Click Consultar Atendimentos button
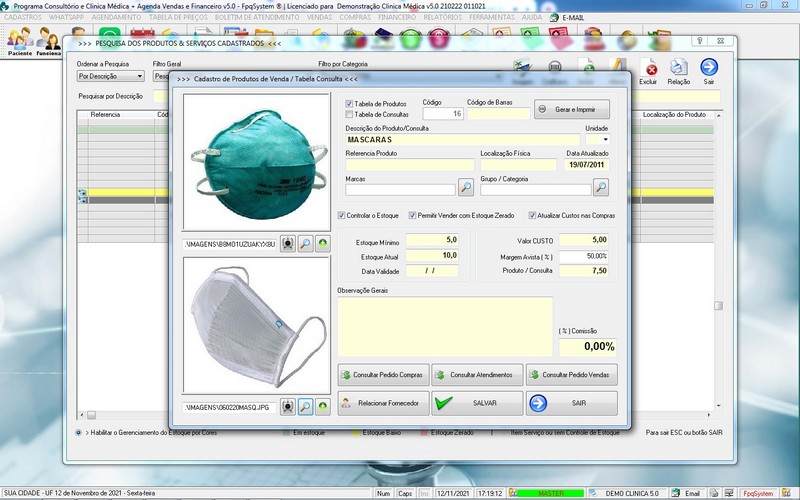This screenshot has height=500, width=800. point(477,374)
